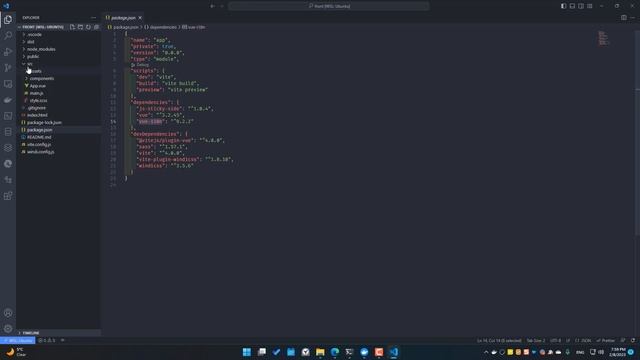The image size is (640, 360).
Task: Open vite.config.js in explorer
Action: point(59,144)
